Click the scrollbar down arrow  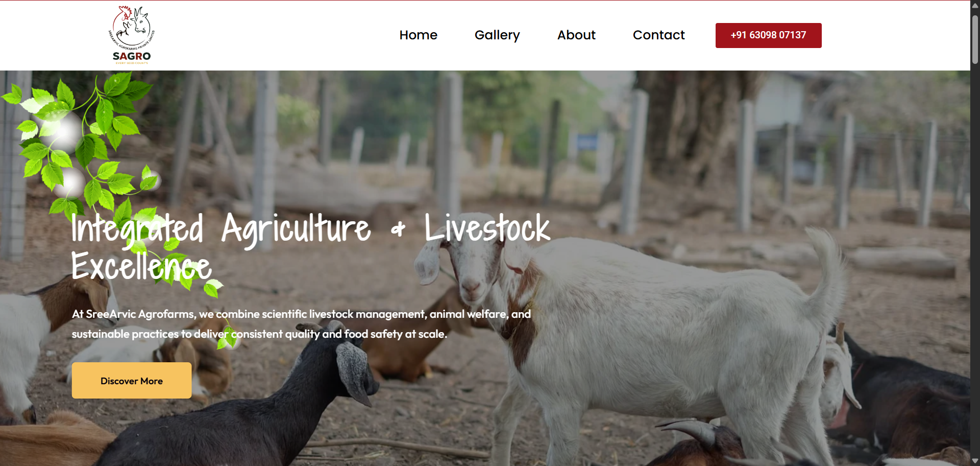point(975,461)
